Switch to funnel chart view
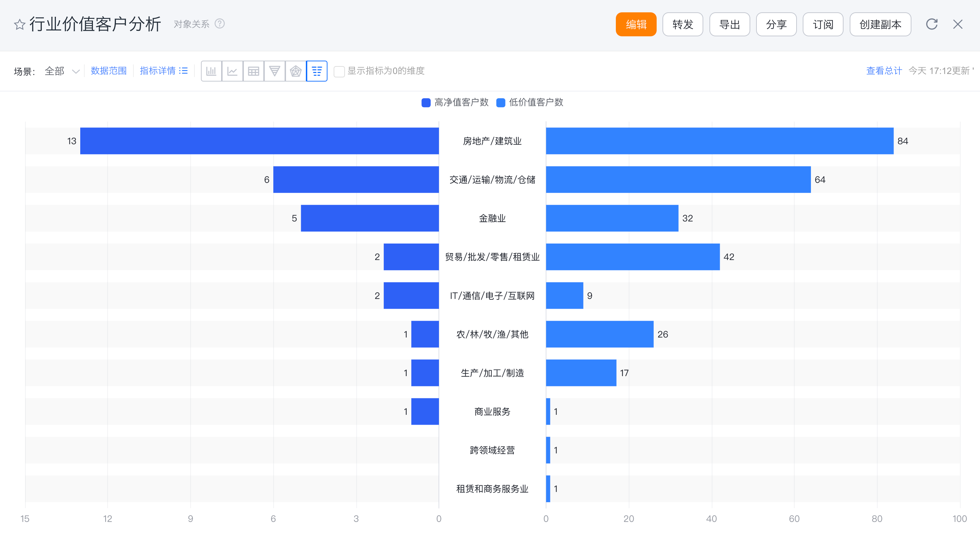 pyautogui.click(x=274, y=71)
